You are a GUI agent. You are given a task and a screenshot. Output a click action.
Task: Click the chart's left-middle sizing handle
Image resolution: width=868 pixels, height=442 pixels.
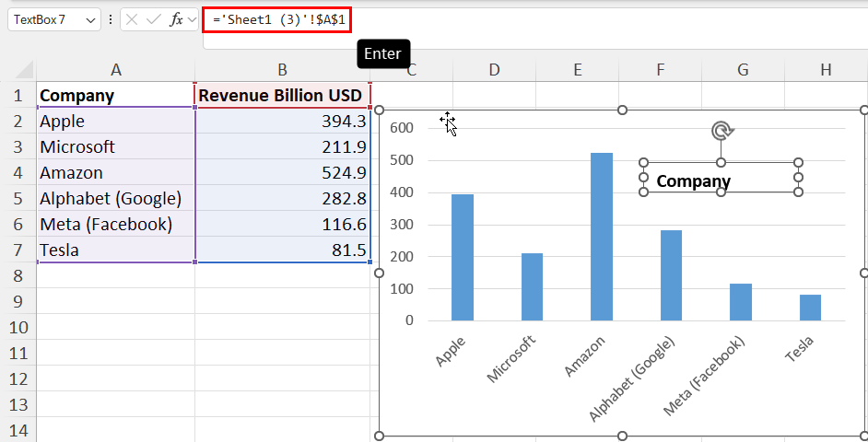(x=380, y=273)
